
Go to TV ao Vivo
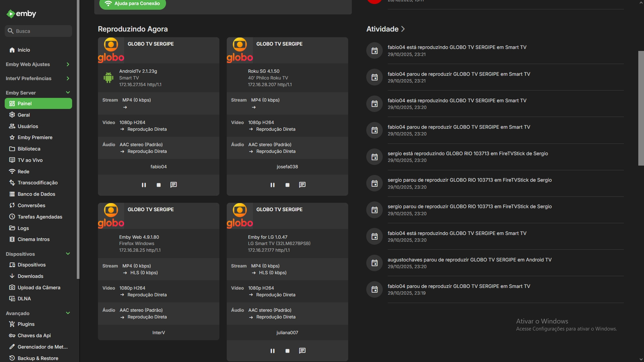click(x=30, y=160)
